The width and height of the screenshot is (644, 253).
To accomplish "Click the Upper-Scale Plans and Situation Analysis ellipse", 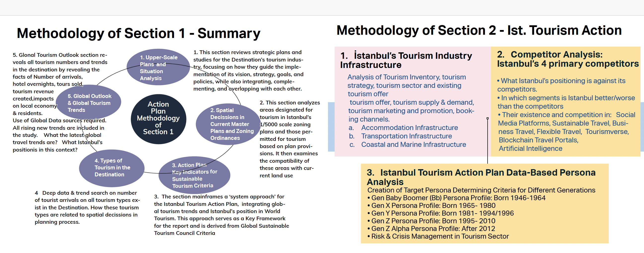I will 158,67.
